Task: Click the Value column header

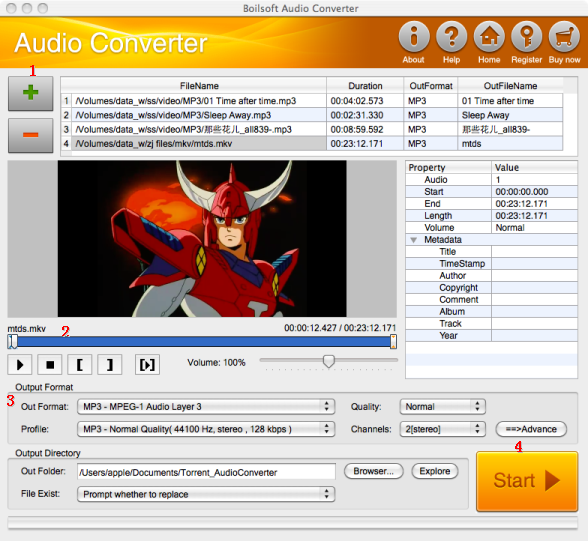Action: pyautogui.click(x=534, y=168)
